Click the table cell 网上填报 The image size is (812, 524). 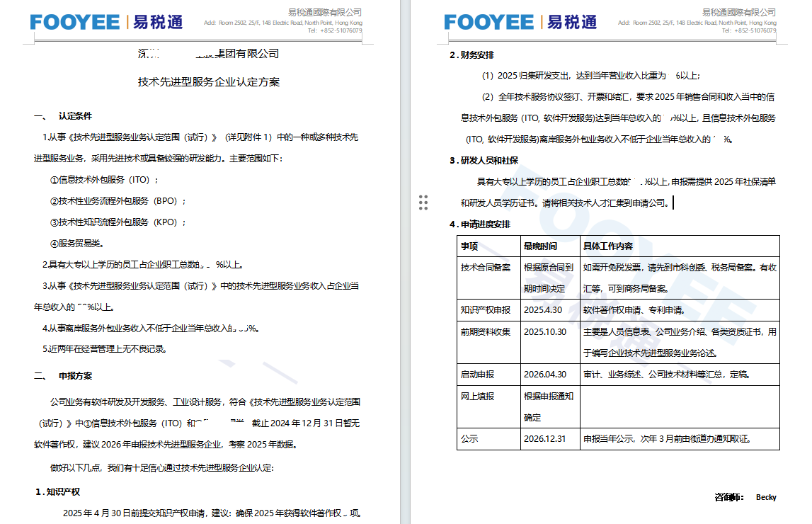click(477, 396)
